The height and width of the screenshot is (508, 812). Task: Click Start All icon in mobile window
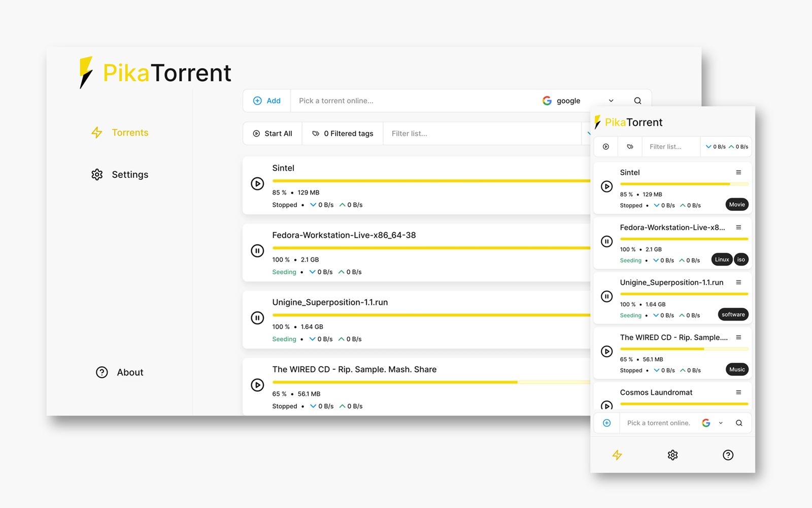(x=606, y=147)
